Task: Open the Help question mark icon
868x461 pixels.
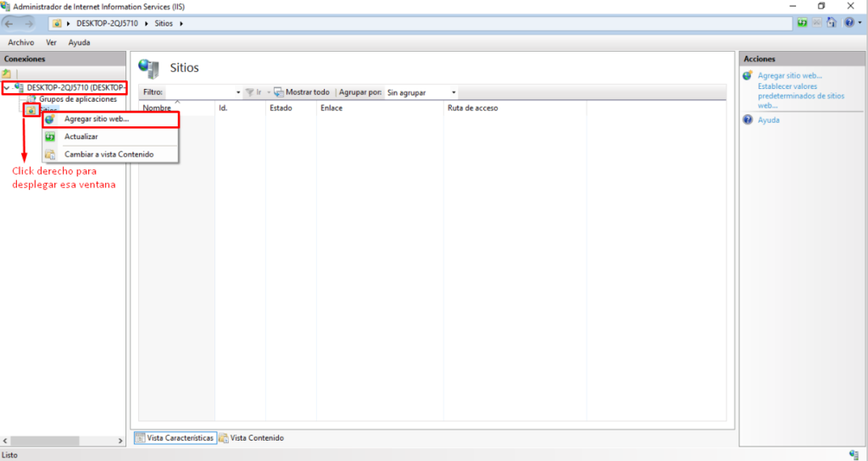Action: pos(849,23)
